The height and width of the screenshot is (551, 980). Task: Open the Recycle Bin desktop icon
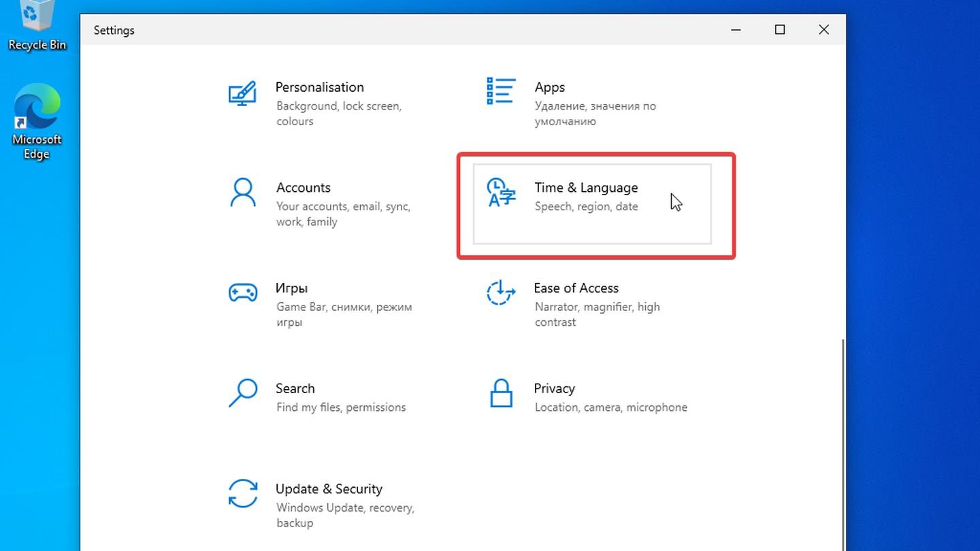[37, 26]
